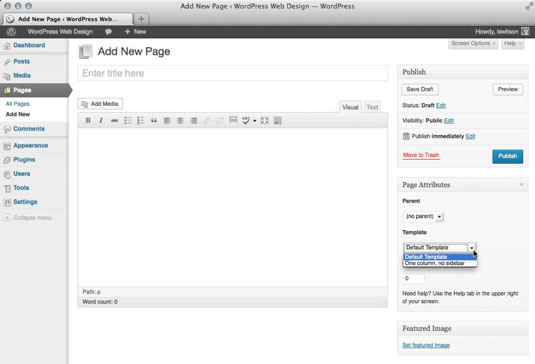Click the calendar icon beside Publish immediately
The height and width of the screenshot is (364, 535).
(x=406, y=136)
